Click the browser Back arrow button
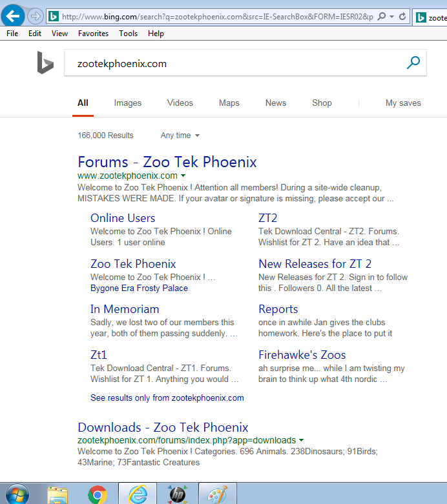This screenshot has height=504, width=447. 13,16
